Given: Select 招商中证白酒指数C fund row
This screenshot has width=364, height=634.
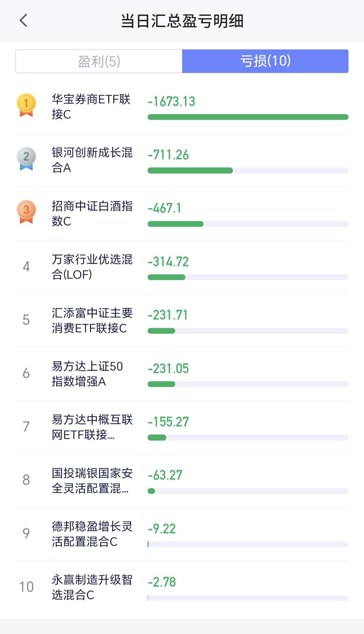Looking at the screenshot, I should point(182,213).
